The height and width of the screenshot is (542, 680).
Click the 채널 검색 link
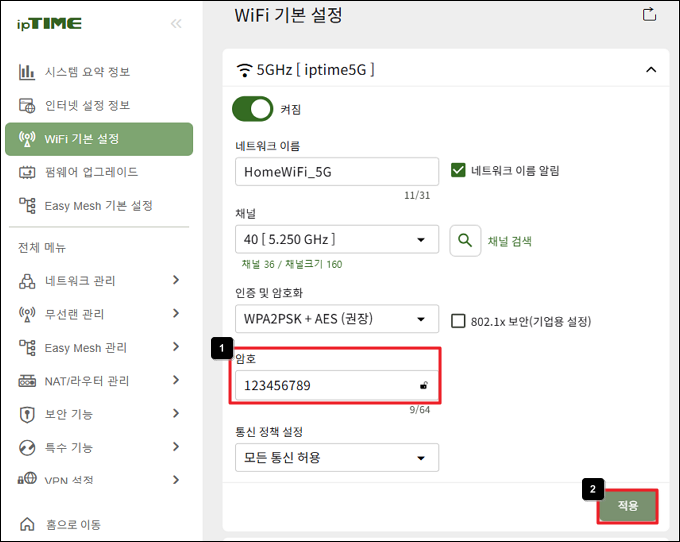(510, 241)
